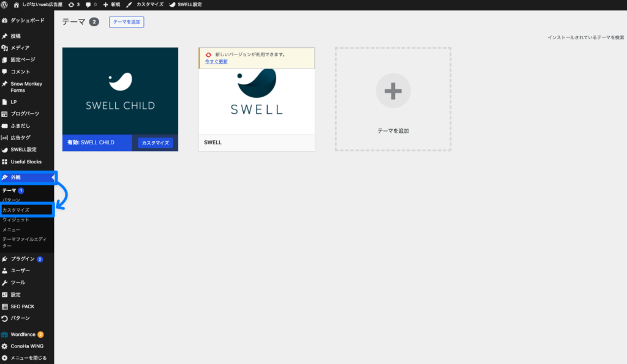Collapse the menu with メニューを閉じる
The image size is (627, 364).
pos(28,358)
